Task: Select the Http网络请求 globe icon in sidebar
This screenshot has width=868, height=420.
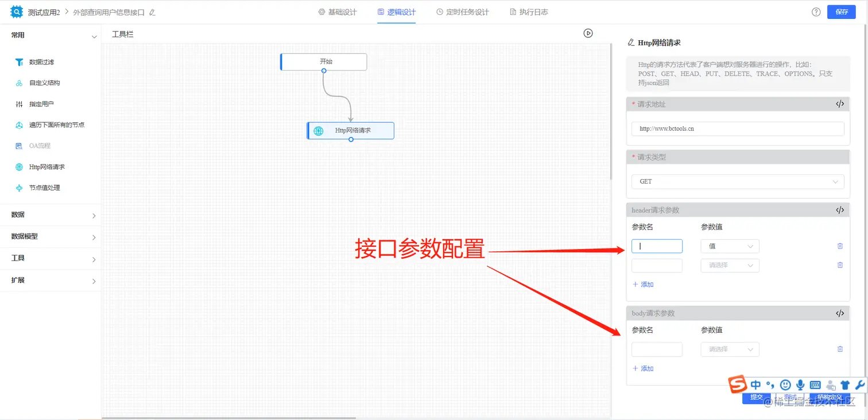Action: pyautogui.click(x=19, y=167)
